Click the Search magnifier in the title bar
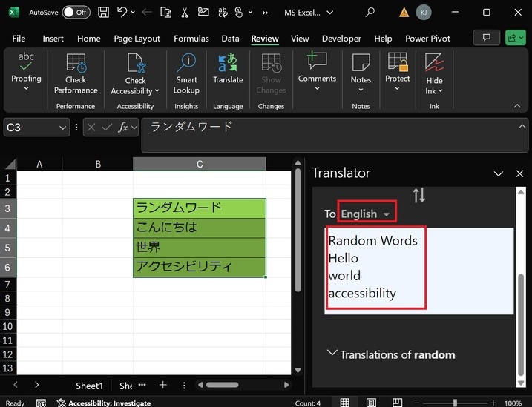The height and width of the screenshot is (407, 532). pos(370,13)
